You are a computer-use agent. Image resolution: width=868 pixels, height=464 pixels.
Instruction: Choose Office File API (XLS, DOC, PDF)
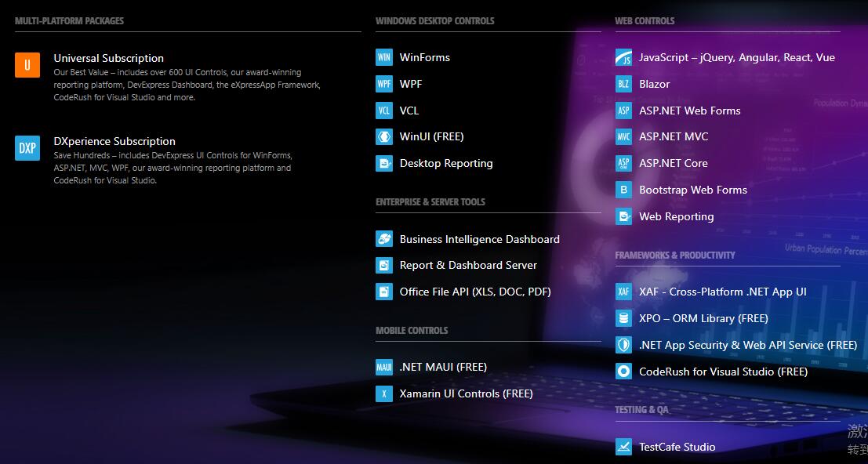coord(474,292)
